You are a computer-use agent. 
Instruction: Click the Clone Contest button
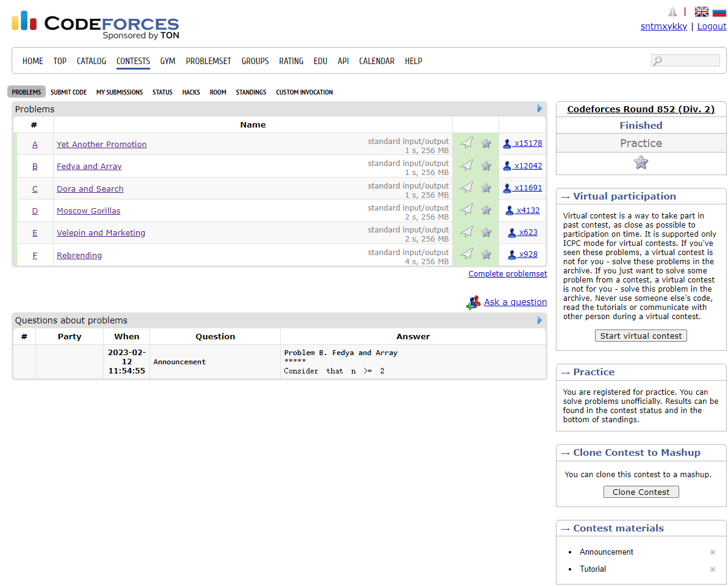point(641,492)
